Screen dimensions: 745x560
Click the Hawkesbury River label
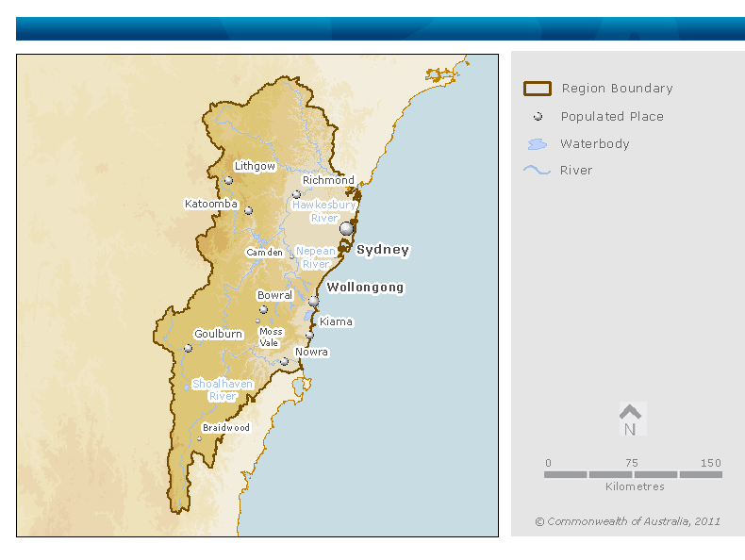(x=323, y=211)
